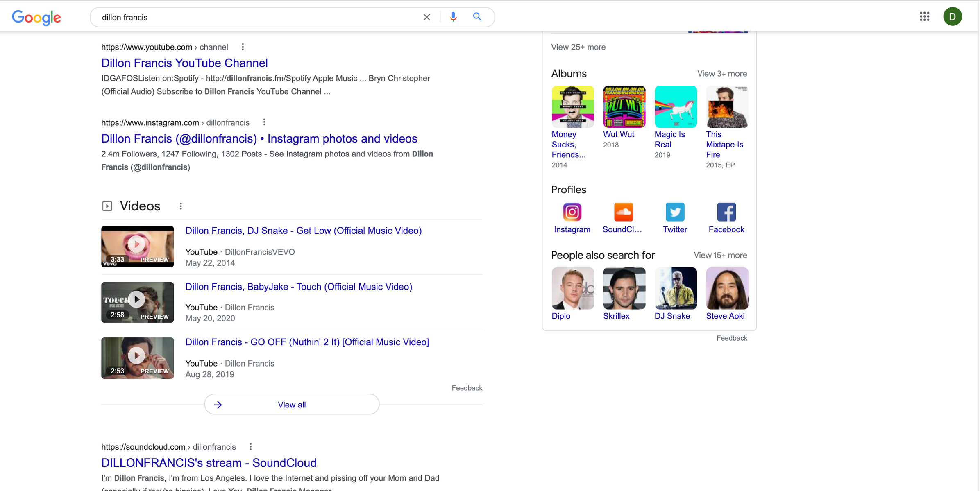Open the SoundCloud profile icon

pyautogui.click(x=624, y=212)
